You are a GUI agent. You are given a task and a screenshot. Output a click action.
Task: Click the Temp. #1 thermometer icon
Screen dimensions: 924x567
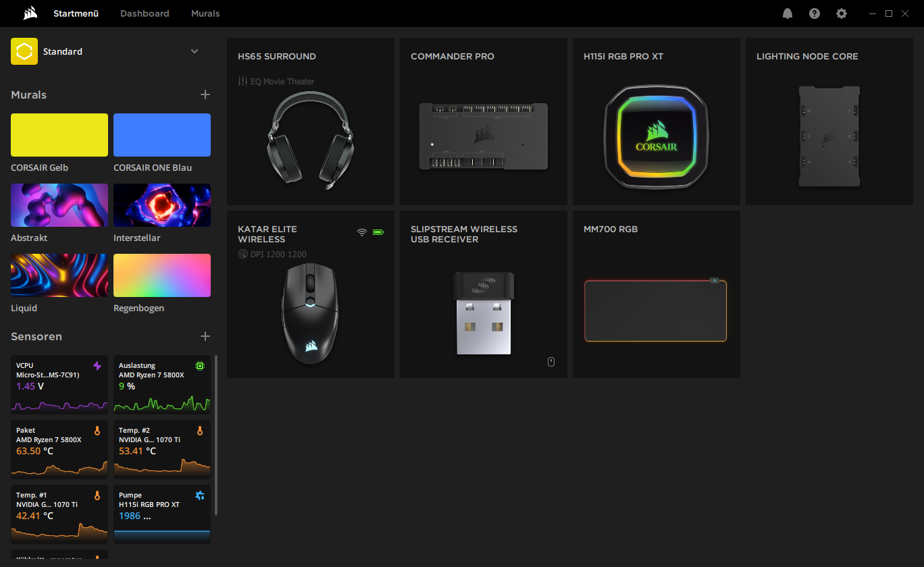tap(97, 495)
